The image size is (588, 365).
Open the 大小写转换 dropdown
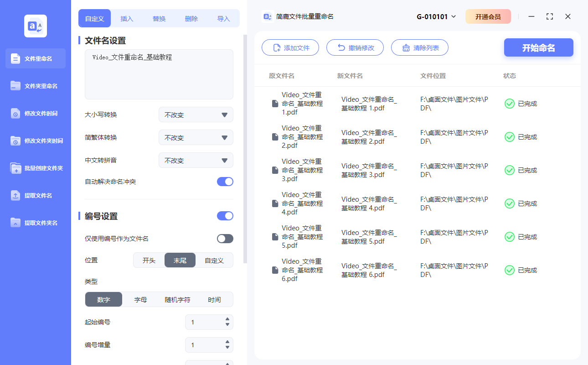tap(196, 115)
